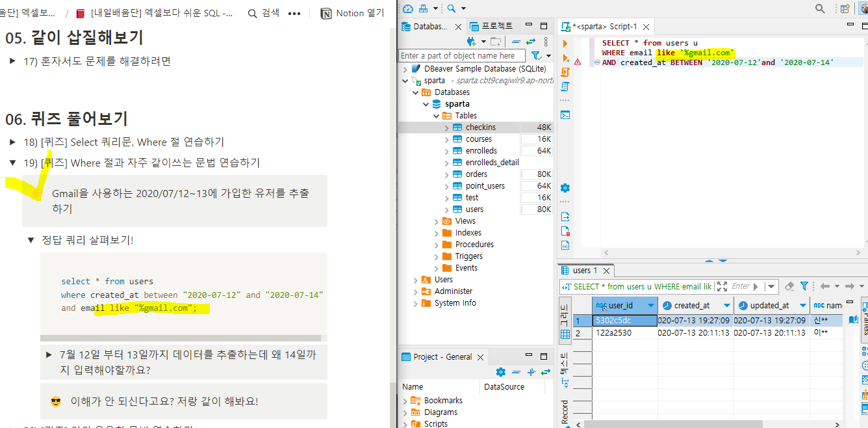Select cell 122a2530 in the results grid
The width and height of the screenshot is (868, 428).
pos(625,332)
